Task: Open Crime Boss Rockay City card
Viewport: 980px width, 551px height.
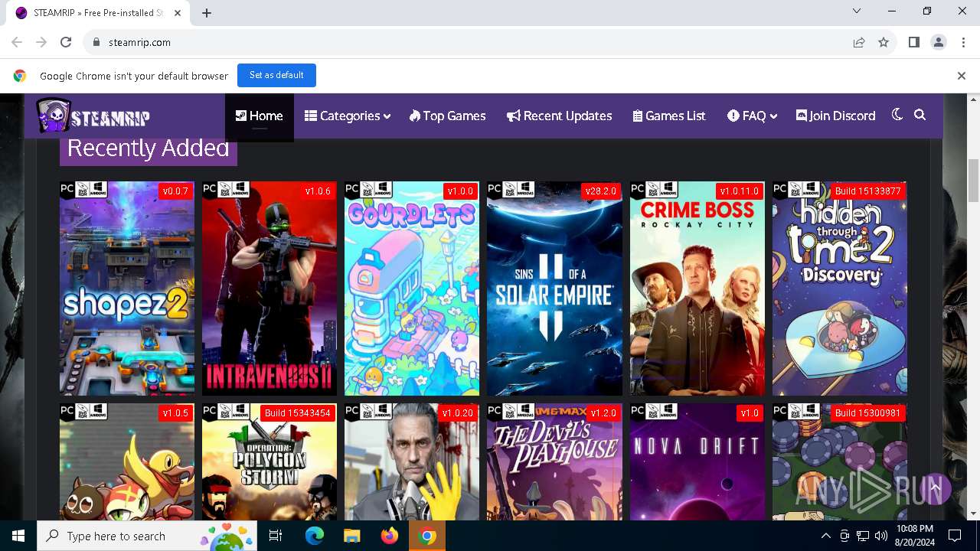Action: click(x=697, y=289)
